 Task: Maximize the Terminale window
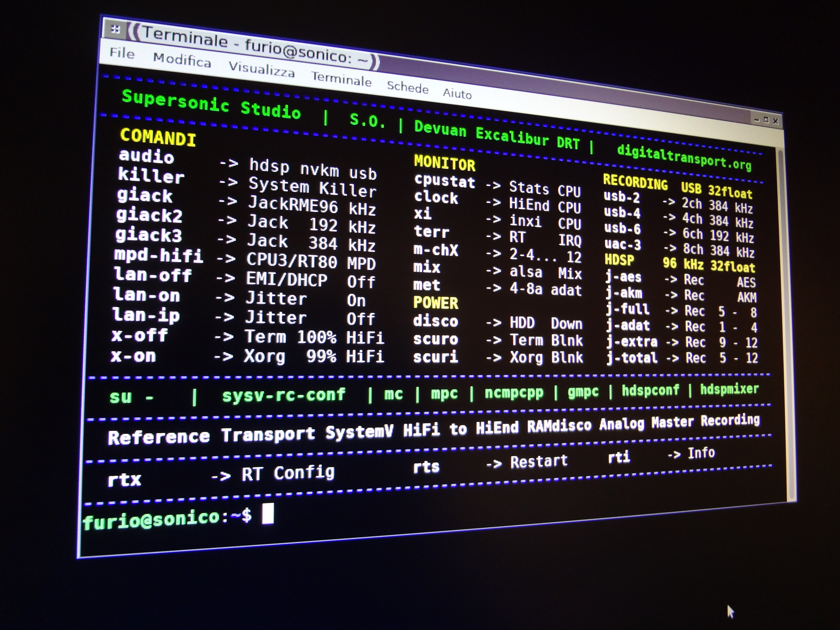point(766,120)
